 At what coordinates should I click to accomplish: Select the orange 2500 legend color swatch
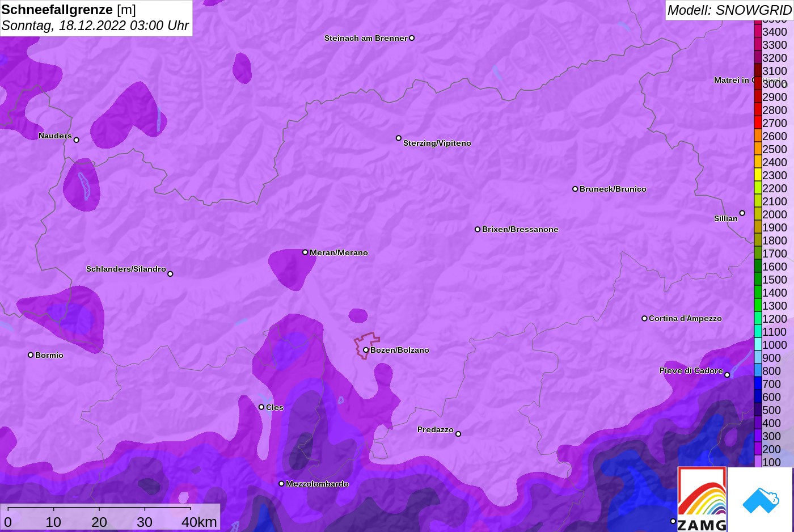tap(758, 149)
